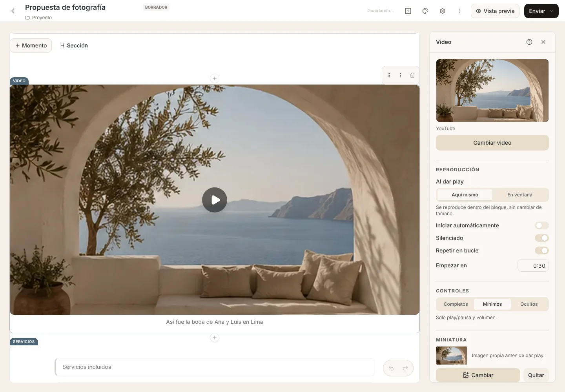This screenshot has height=392, width=565.
Task: Click Cambiar to replace the miniatura
Action: tap(478, 375)
